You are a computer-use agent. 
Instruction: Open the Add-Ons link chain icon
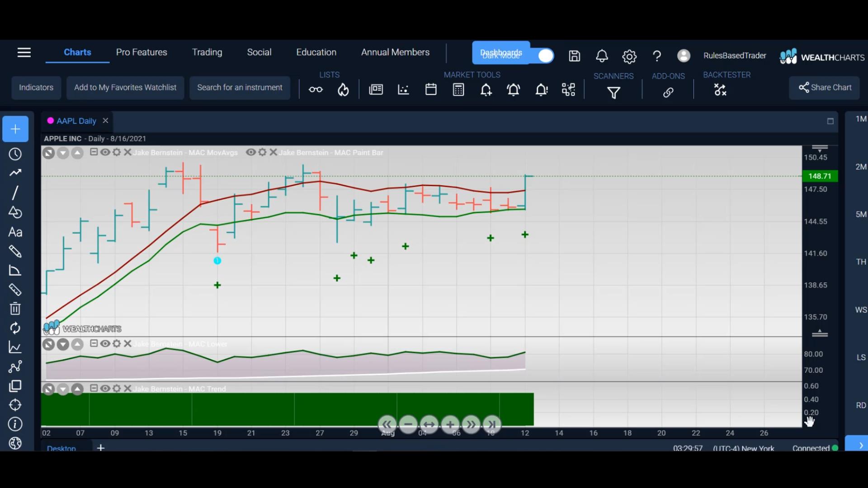pos(668,92)
